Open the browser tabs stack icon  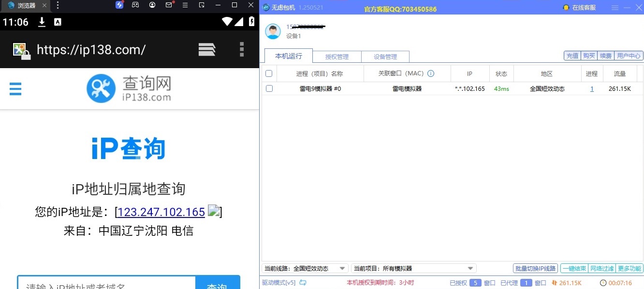click(x=207, y=49)
